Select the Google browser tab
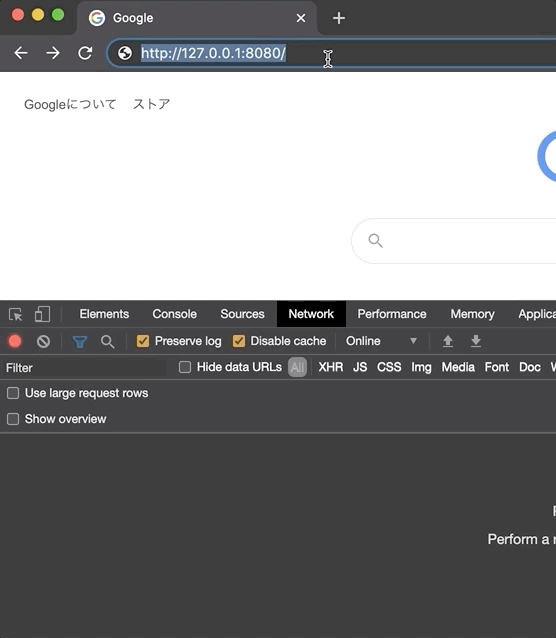 point(197,18)
